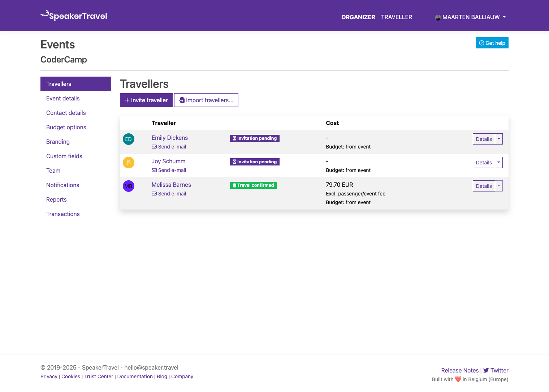Image resolution: width=549 pixels, height=392 pixels.
Task: Click envelope icon under Melissa Barnes
Action: coord(154,194)
